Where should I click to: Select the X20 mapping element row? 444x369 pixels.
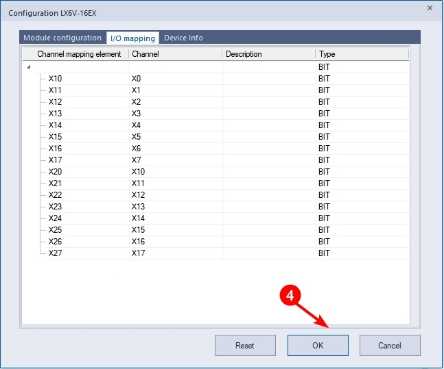[215, 172]
